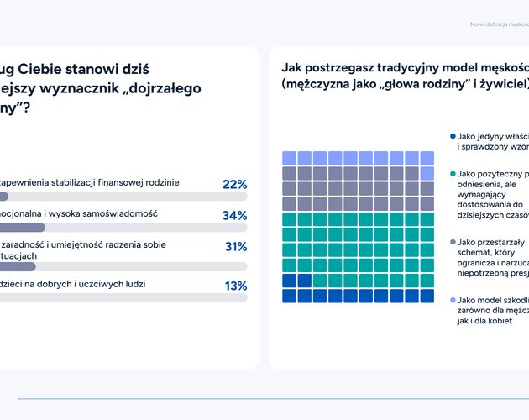Click the heading 'ug Ciebie stanowi dziś'
The width and height of the screenshot is (529, 420).
75,69
